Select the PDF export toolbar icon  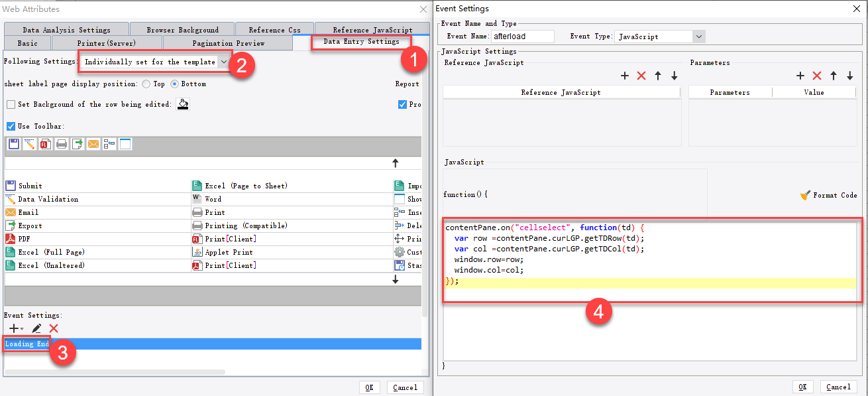click(x=46, y=144)
